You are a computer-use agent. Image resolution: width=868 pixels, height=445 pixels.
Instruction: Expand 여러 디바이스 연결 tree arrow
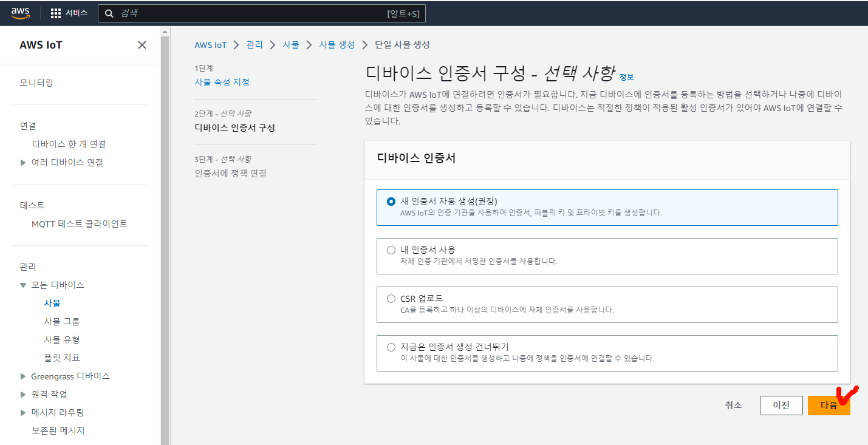coord(23,163)
